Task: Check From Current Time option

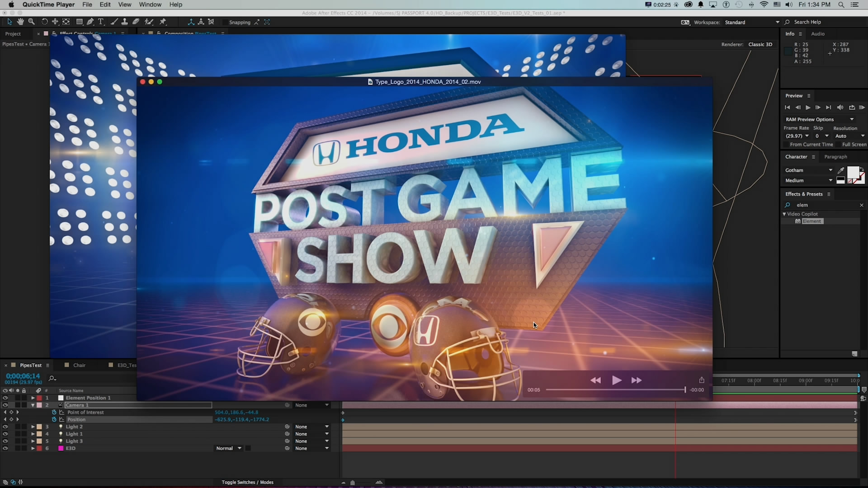Action: click(x=786, y=145)
